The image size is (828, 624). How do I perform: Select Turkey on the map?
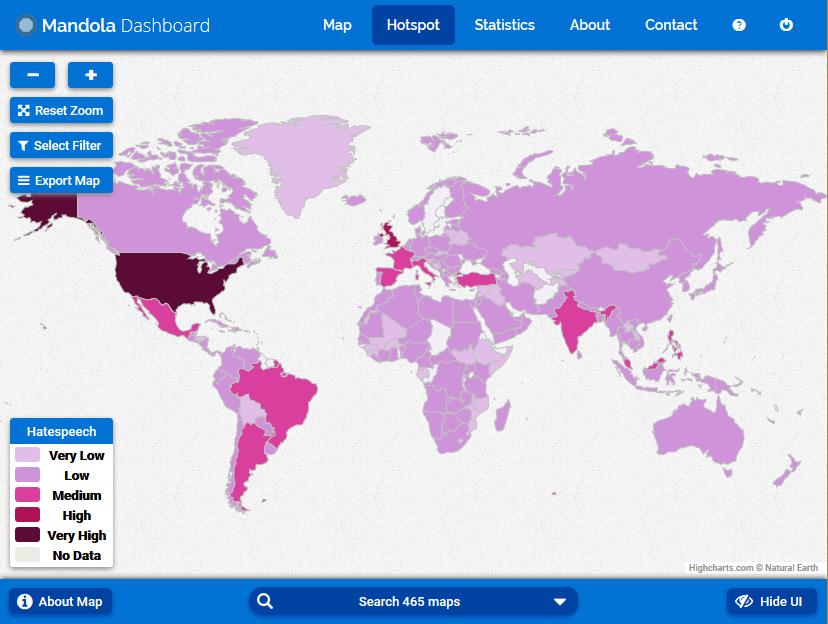click(477, 279)
